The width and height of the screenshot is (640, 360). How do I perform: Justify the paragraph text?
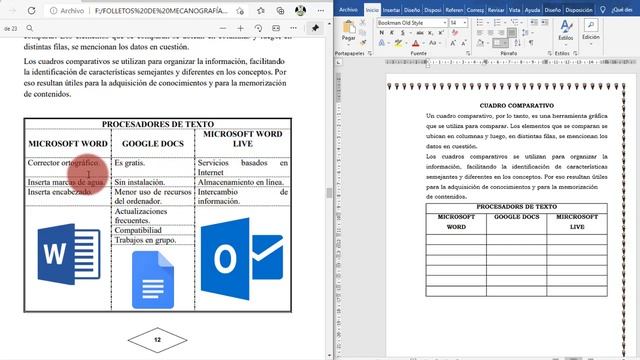tap(512, 33)
